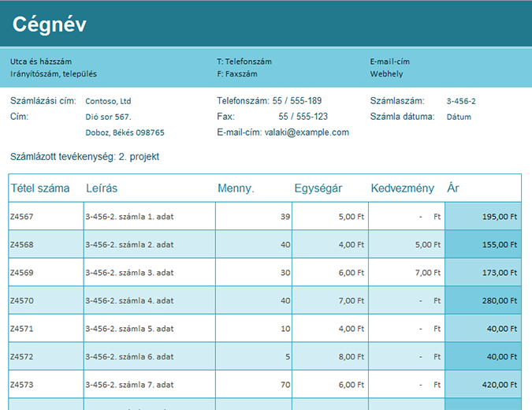The image size is (532, 410).
Task: Select quantity 70 in row Z4573
Action: click(285, 385)
